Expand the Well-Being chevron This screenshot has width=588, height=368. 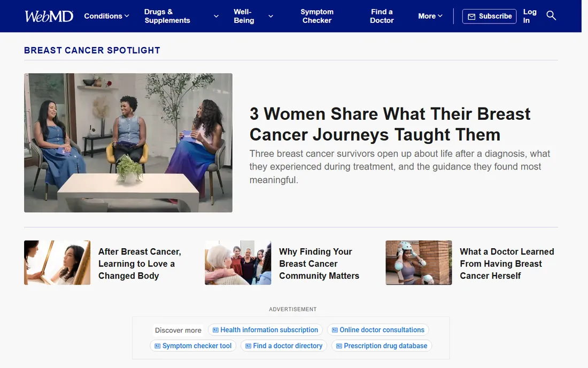271,16
